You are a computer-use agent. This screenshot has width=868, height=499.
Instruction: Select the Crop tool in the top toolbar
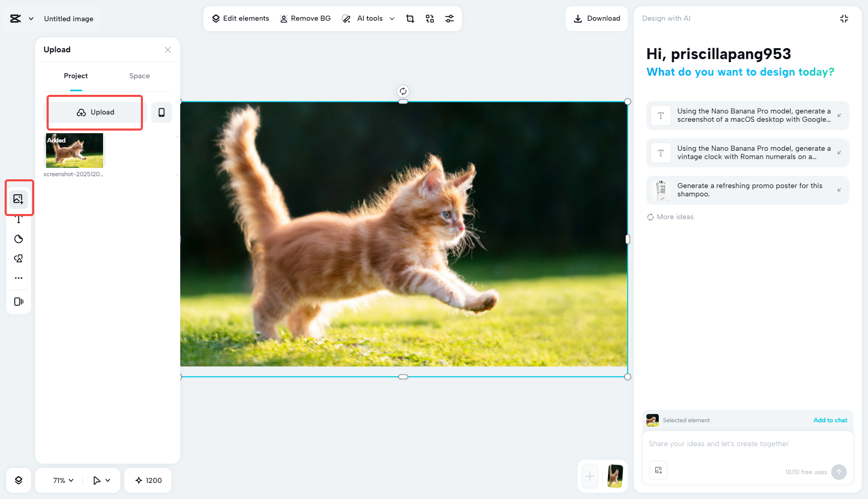410,18
